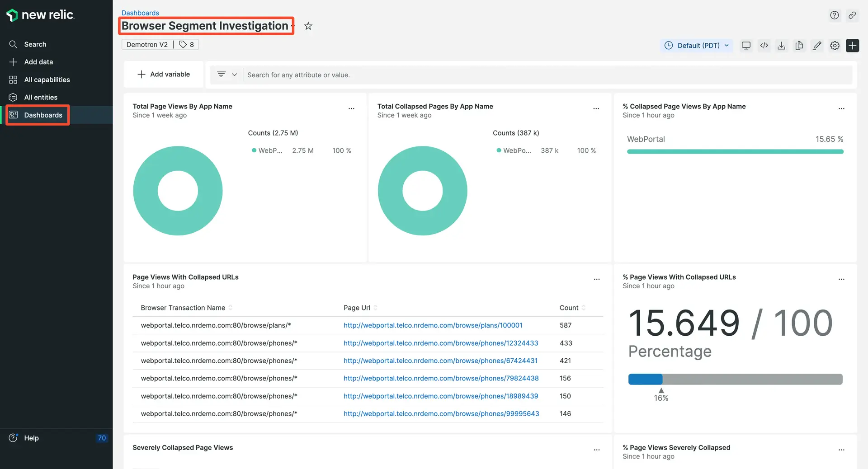Click the download export icon
Screen dimensions: 868x469
781,46
